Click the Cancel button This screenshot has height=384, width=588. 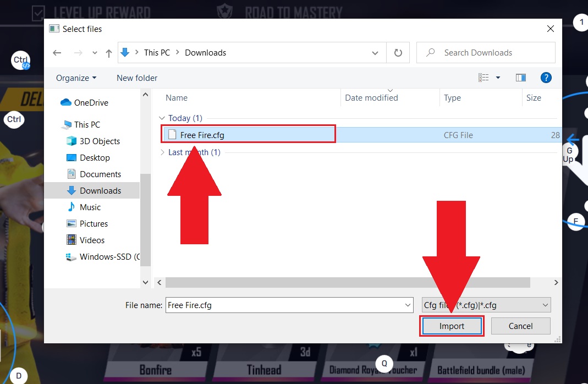(x=520, y=326)
